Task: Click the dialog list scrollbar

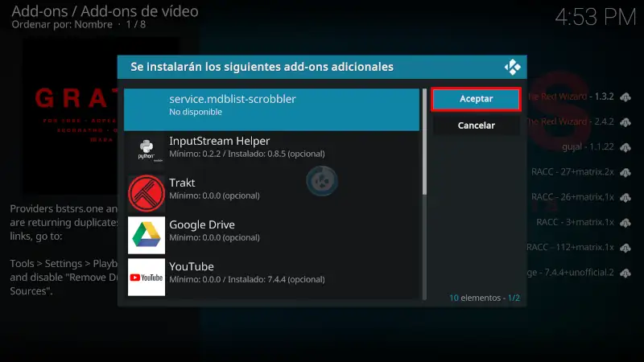Action: tap(424, 194)
